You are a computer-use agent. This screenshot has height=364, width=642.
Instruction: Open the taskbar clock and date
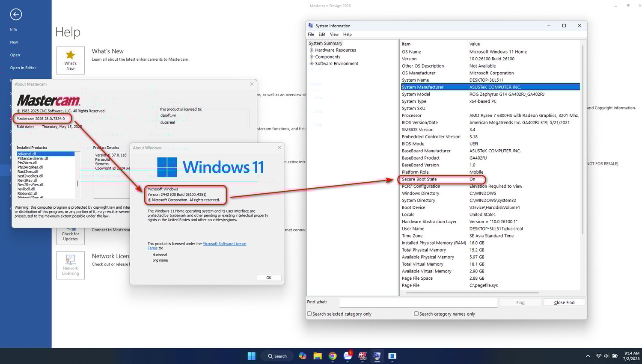[x=631, y=356]
